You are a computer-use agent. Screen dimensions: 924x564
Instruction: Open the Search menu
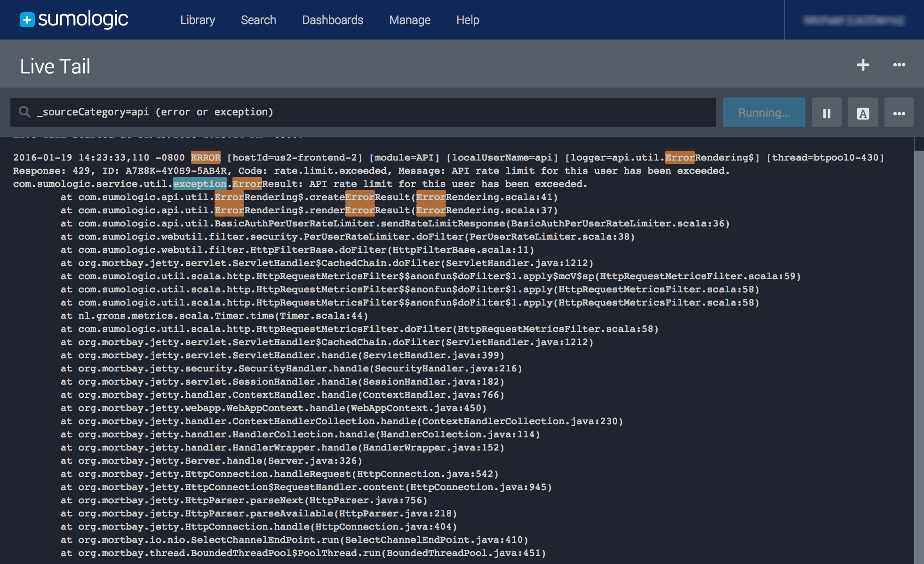click(x=258, y=20)
